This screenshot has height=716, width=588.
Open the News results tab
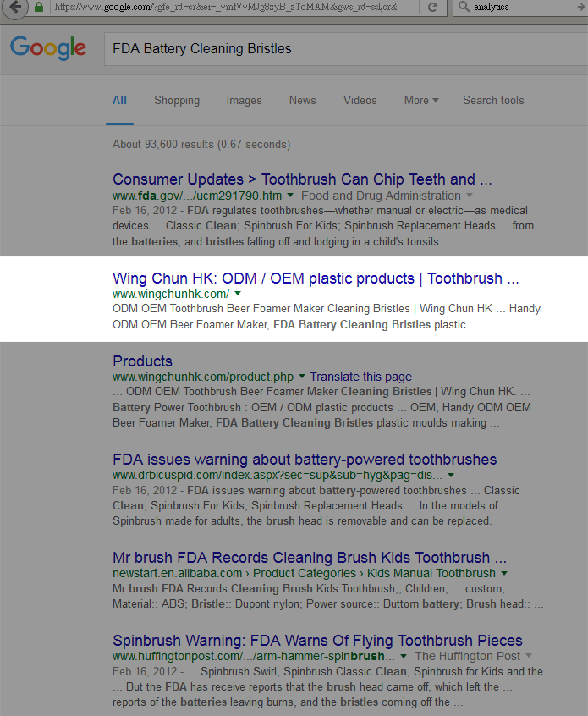pos(302,101)
